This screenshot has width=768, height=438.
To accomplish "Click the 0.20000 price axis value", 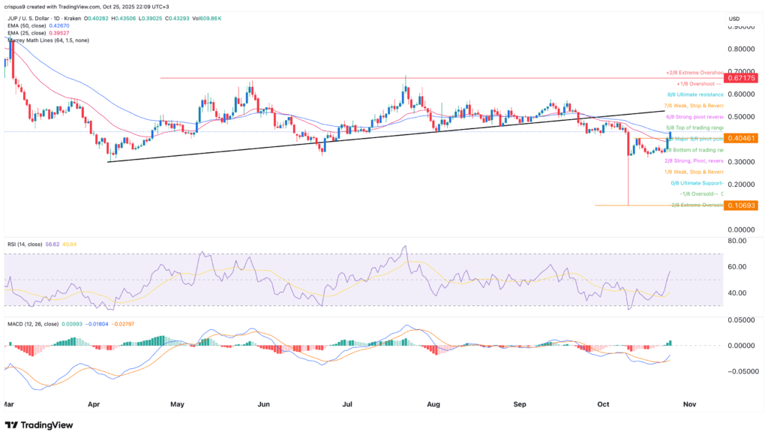I will pos(741,184).
